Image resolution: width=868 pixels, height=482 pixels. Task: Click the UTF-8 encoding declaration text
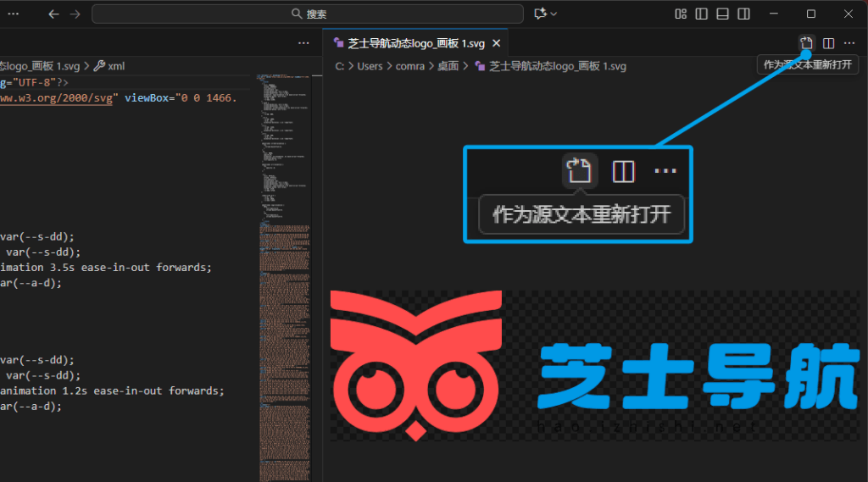[34, 82]
